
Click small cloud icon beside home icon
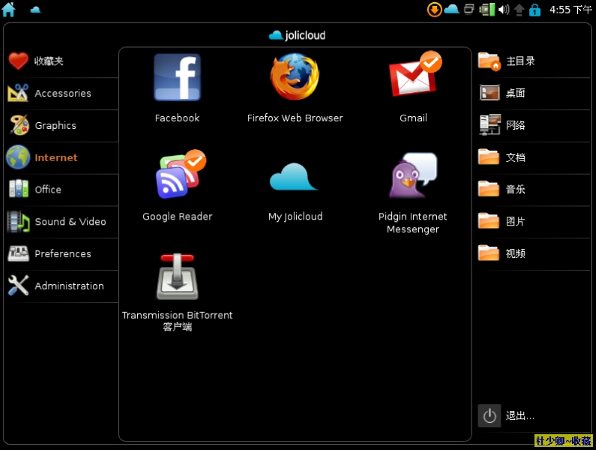point(35,10)
